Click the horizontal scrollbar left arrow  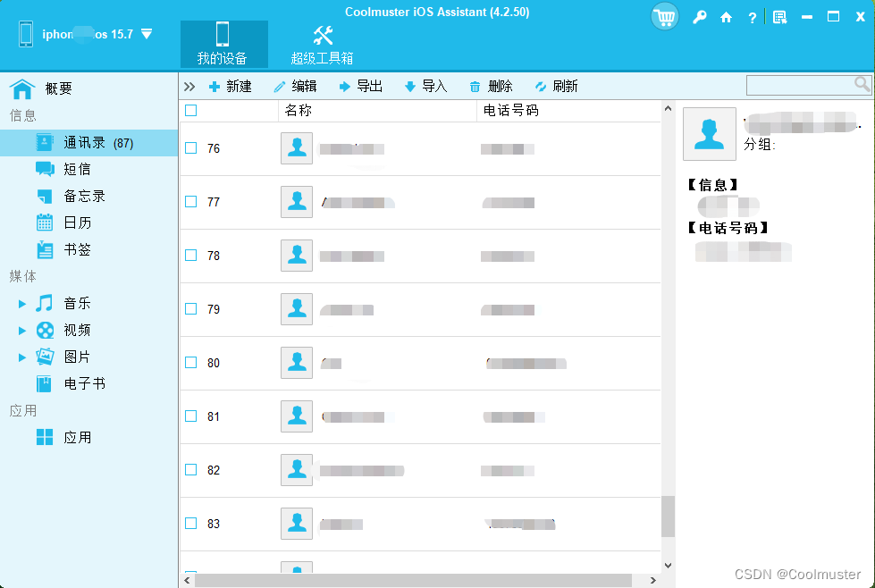187,580
